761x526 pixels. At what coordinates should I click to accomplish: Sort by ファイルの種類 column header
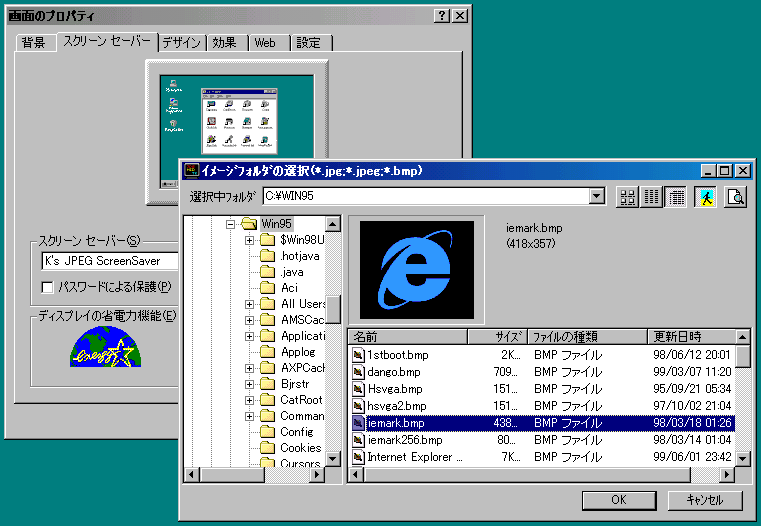[587, 336]
